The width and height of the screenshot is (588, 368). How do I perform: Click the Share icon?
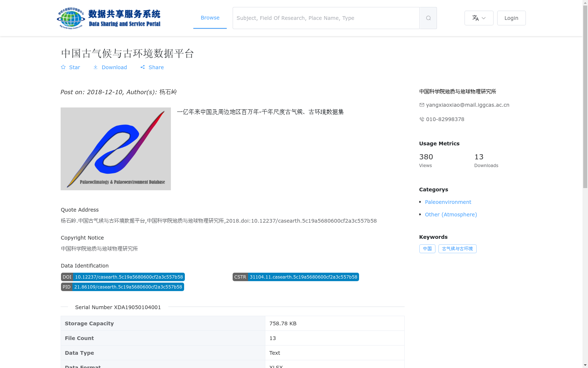click(143, 67)
